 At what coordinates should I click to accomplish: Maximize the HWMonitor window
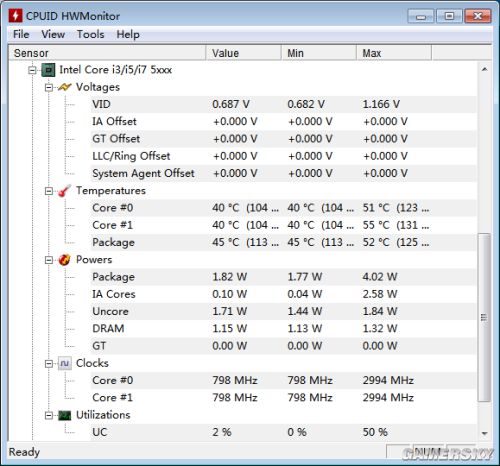pos(449,16)
